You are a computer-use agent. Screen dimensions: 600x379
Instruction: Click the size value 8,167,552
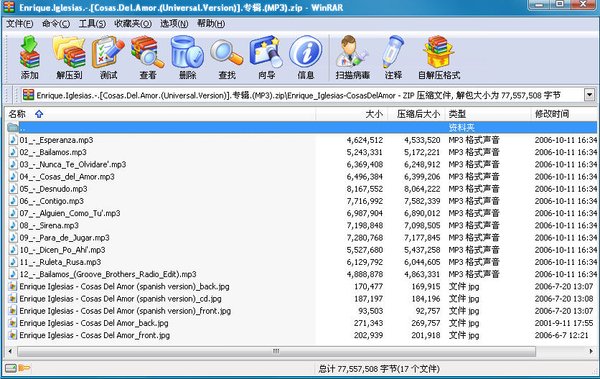365,189
